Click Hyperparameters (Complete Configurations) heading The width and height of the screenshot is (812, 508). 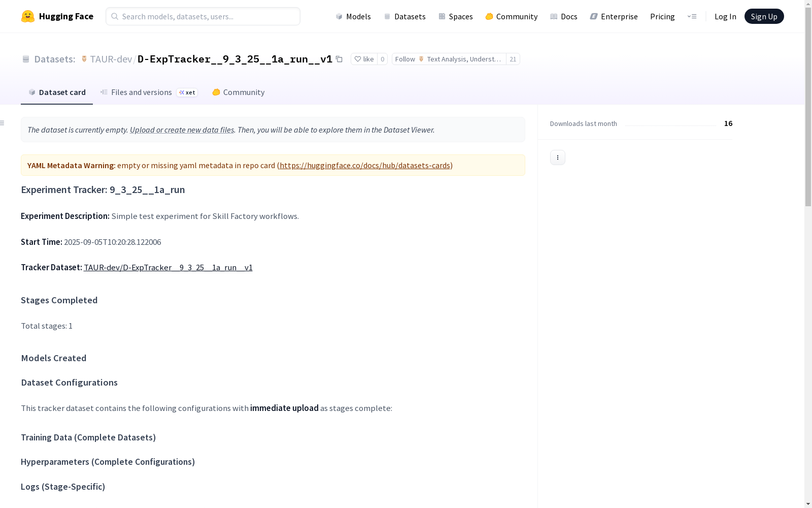click(x=108, y=462)
